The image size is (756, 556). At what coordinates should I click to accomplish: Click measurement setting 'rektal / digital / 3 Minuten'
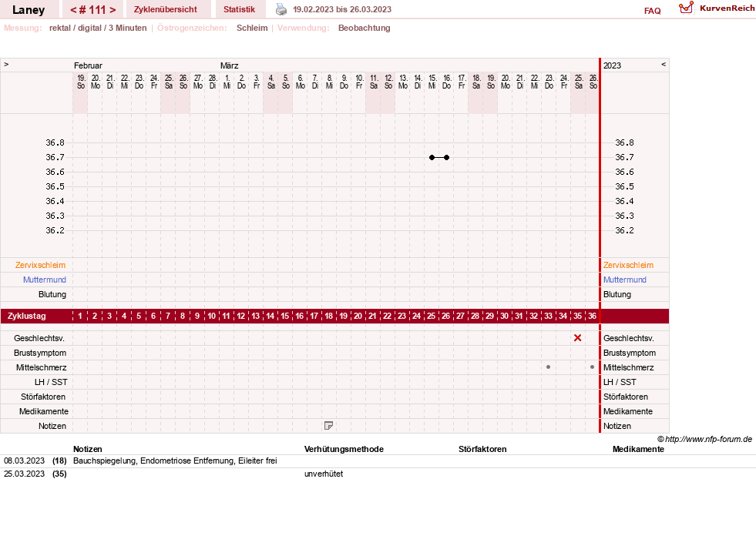[98, 28]
